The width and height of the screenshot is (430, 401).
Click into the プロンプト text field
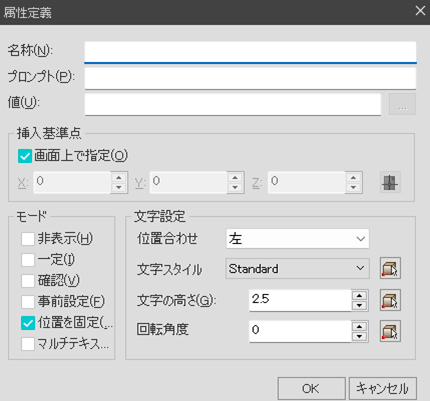250,79
